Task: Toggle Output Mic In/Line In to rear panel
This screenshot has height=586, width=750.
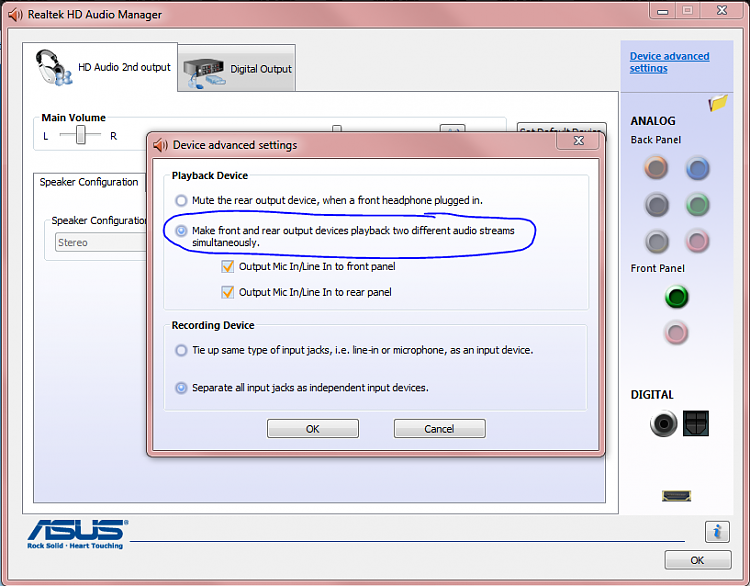Action: (x=228, y=292)
